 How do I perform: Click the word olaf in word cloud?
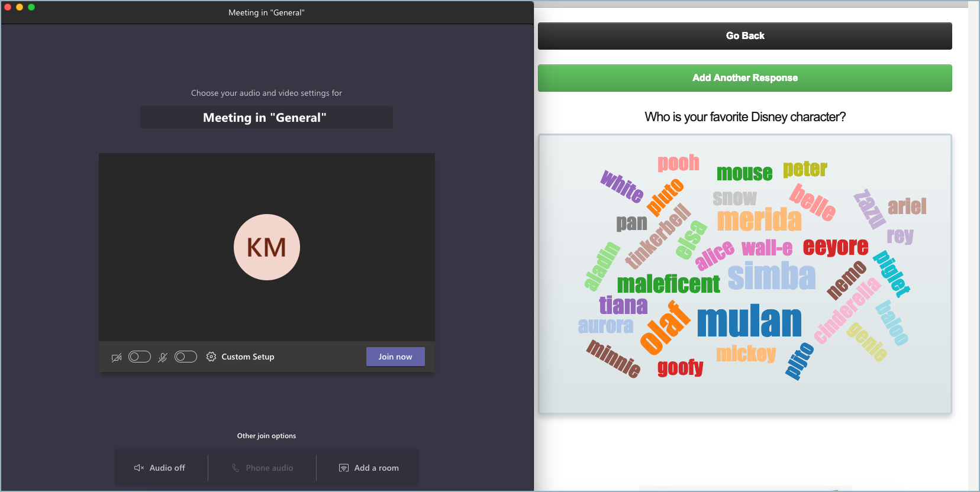click(x=665, y=328)
